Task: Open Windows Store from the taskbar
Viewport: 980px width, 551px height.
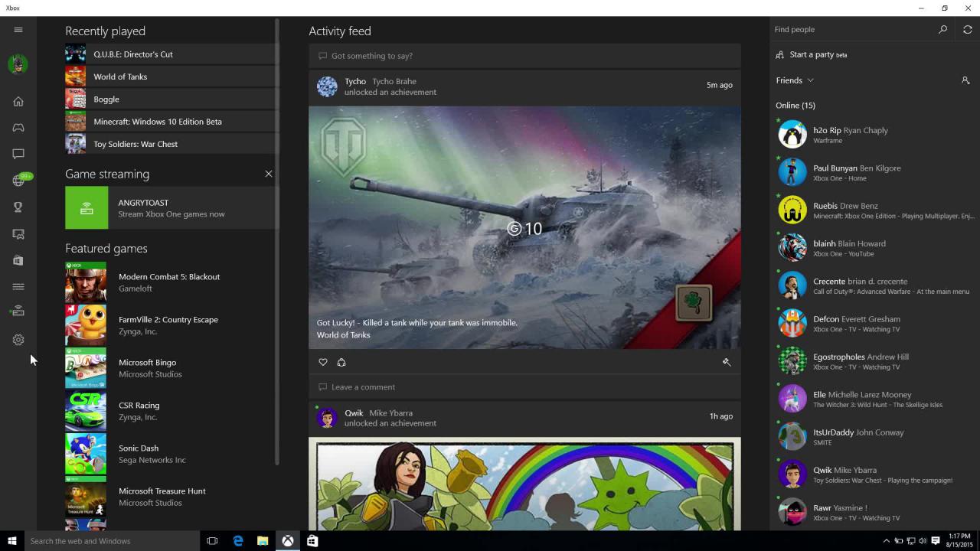Action: tap(312, 541)
